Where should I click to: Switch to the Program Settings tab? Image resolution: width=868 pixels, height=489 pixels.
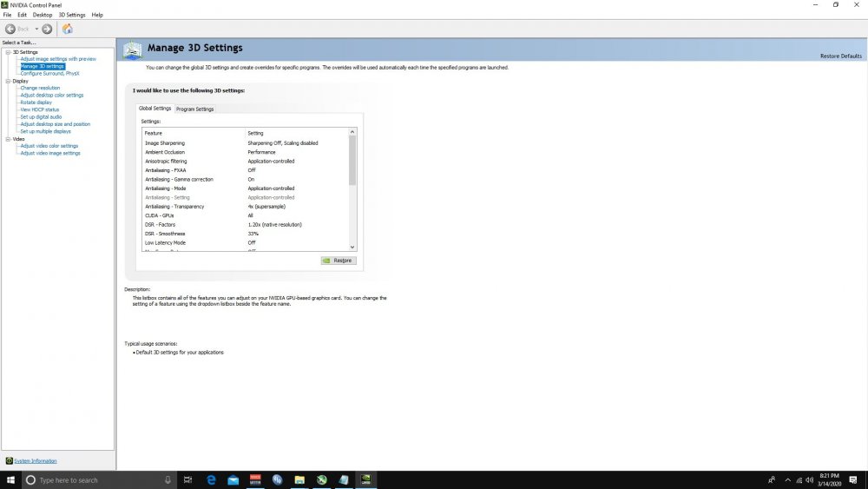[194, 109]
